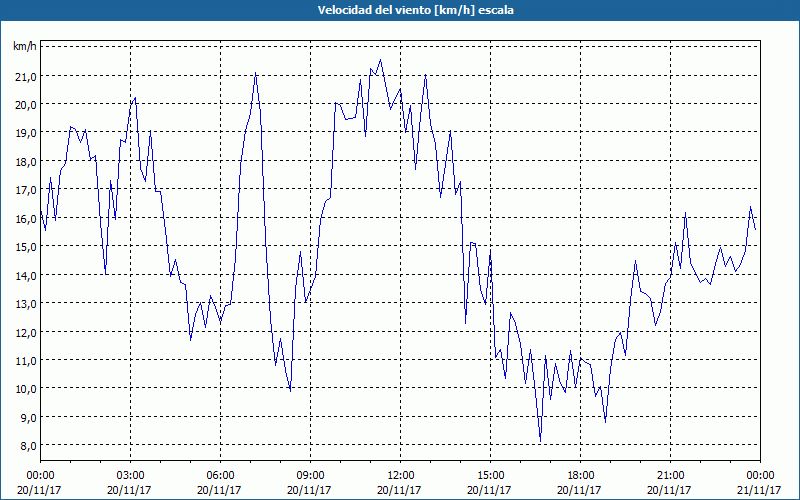Select the 10,0 y-axis value

pyautogui.click(x=26, y=389)
